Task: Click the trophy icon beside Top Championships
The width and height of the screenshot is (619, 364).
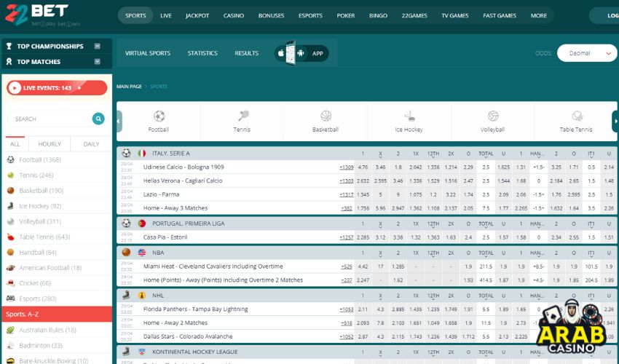Action: tap(9, 46)
